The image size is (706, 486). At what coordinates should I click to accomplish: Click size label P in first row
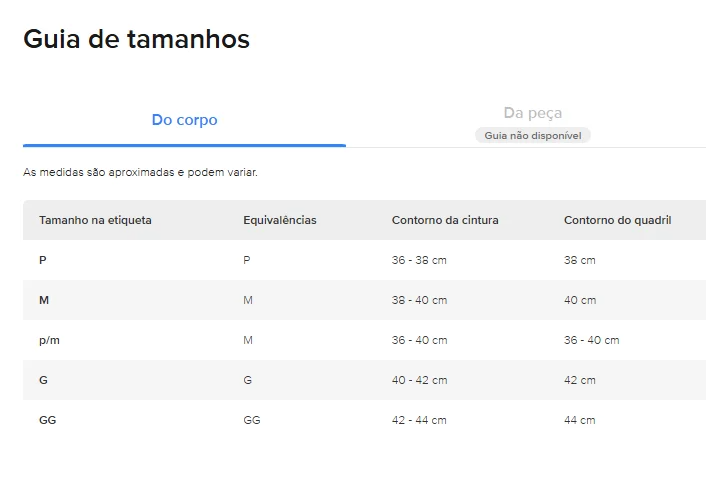point(43,260)
